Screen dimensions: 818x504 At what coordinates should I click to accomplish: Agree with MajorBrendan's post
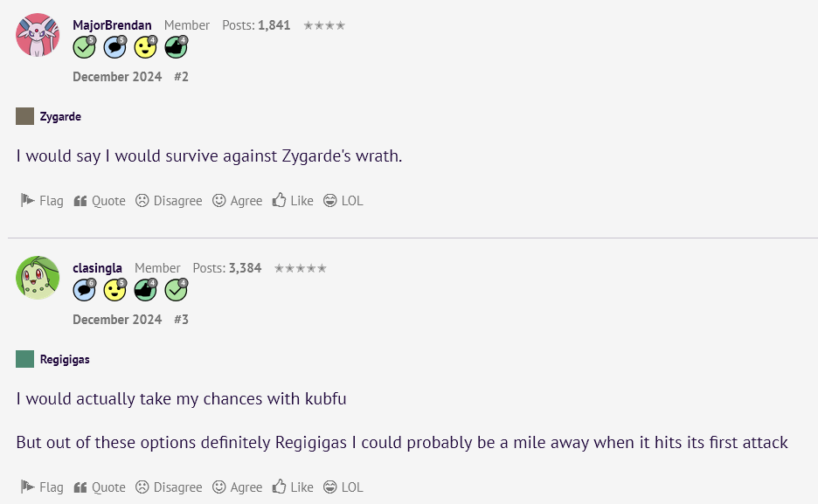pos(238,201)
